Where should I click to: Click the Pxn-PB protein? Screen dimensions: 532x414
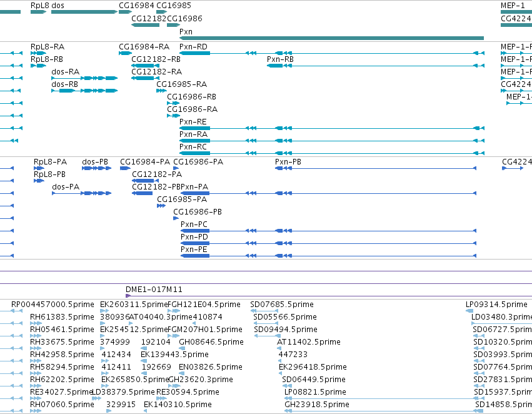[376, 168]
